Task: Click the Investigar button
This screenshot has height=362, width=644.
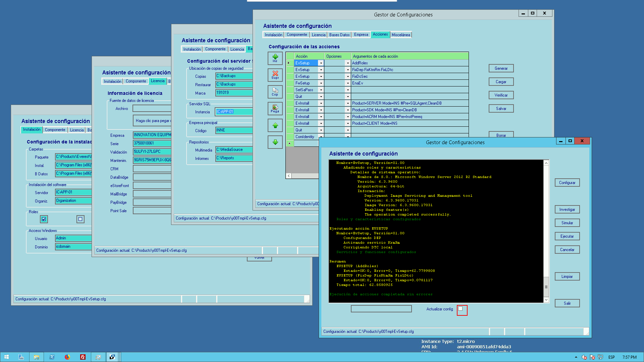Action: tap(567, 209)
